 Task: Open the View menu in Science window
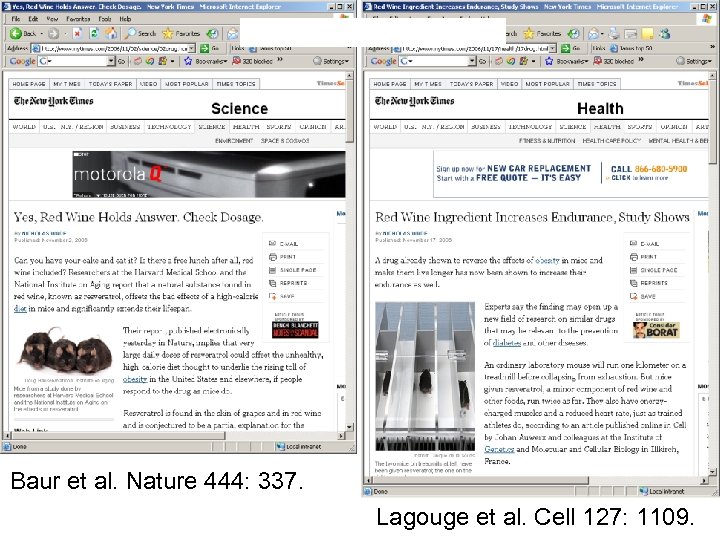click(52, 19)
